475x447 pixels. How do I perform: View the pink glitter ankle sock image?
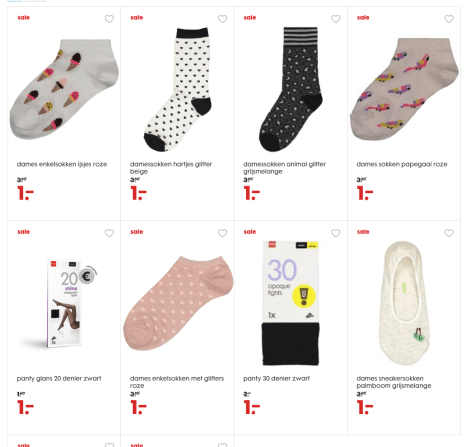[178, 303]
